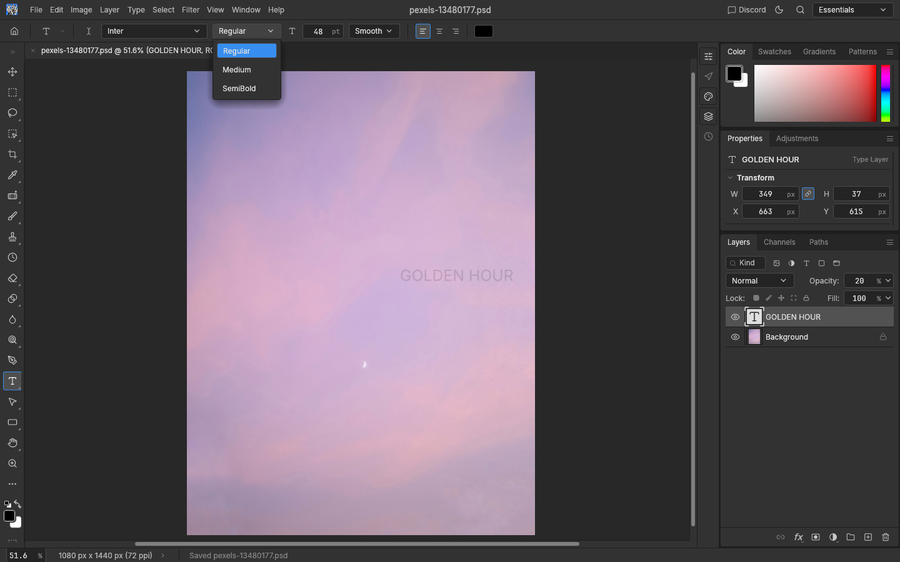The image size is (900, 562).
Task: Pick a color in the color field
Action: pos(815,93)
